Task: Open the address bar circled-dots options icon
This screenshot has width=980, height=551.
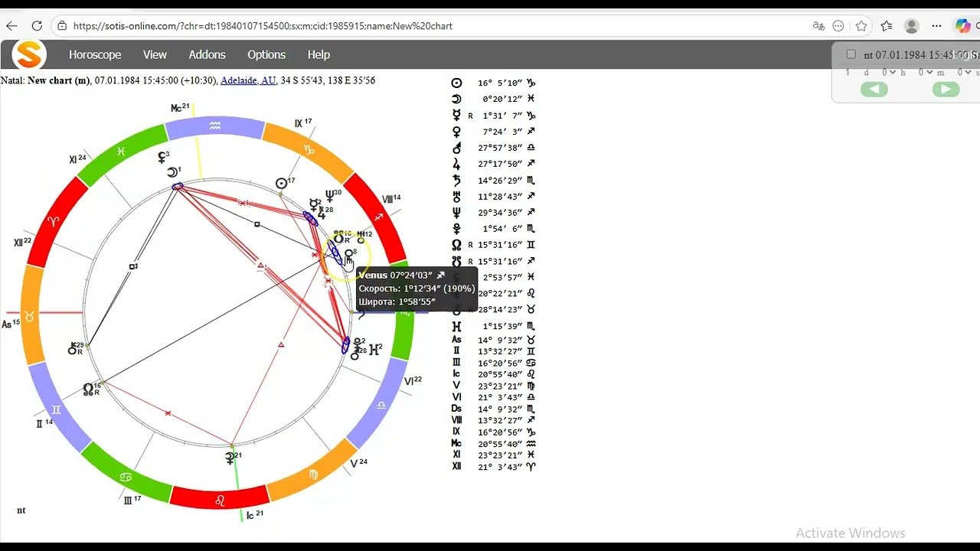Action: tap(838, 26)
